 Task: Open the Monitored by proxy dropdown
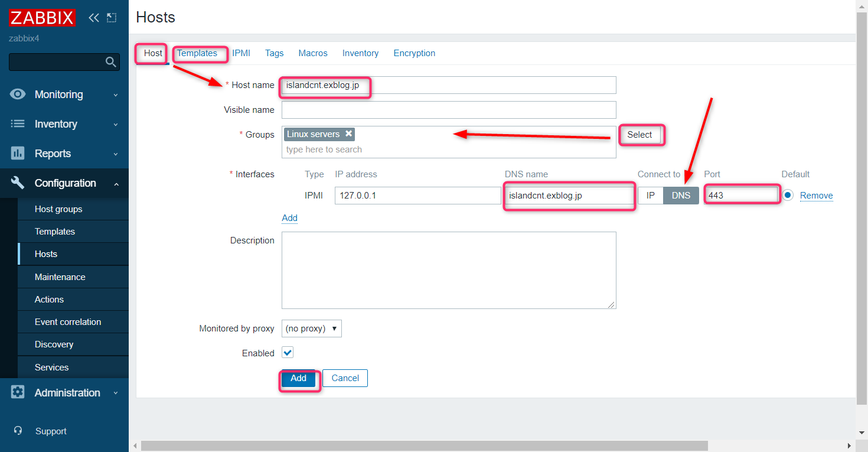click(x=312, y=329)
